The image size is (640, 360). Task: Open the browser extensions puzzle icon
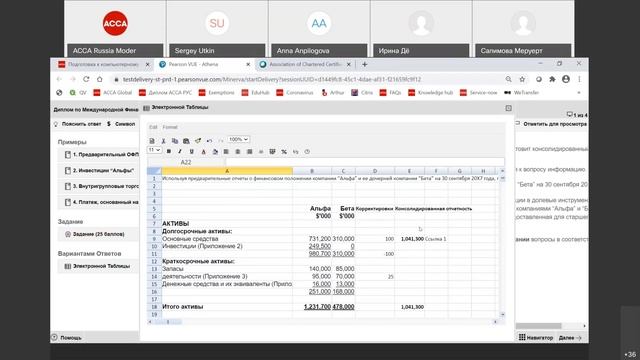552,79
